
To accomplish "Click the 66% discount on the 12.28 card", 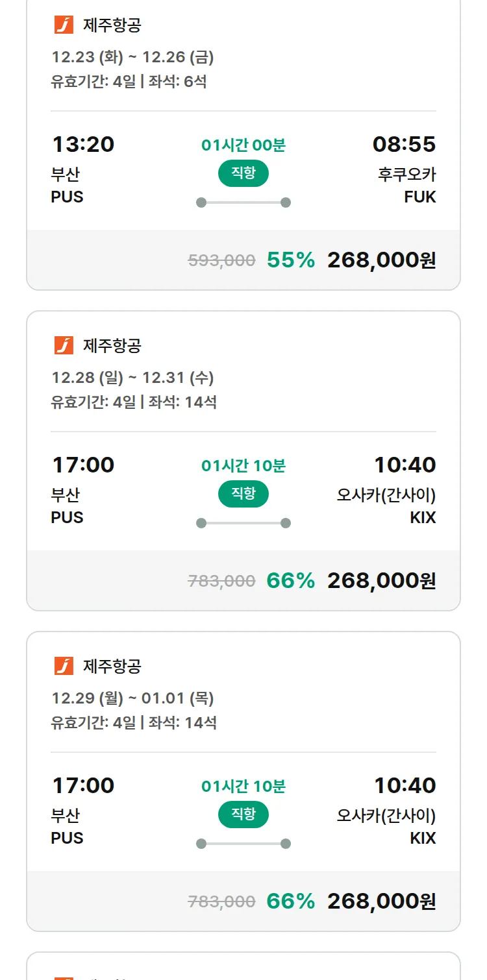I will point(290,581).
